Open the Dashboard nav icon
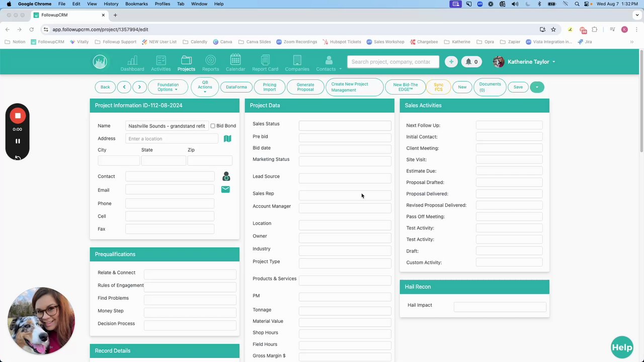This screenshot has width=644, height=362. (132, 63)
